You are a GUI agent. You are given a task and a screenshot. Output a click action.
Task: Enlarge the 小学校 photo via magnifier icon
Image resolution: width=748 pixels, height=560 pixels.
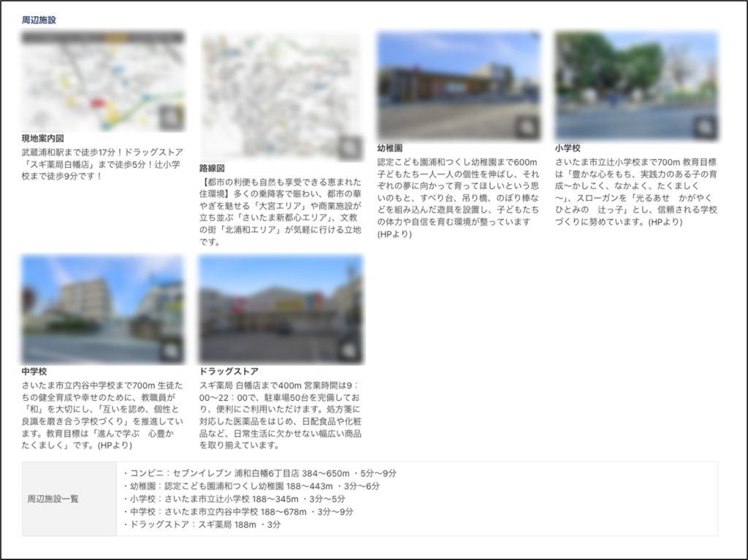[x=703, y=127]
